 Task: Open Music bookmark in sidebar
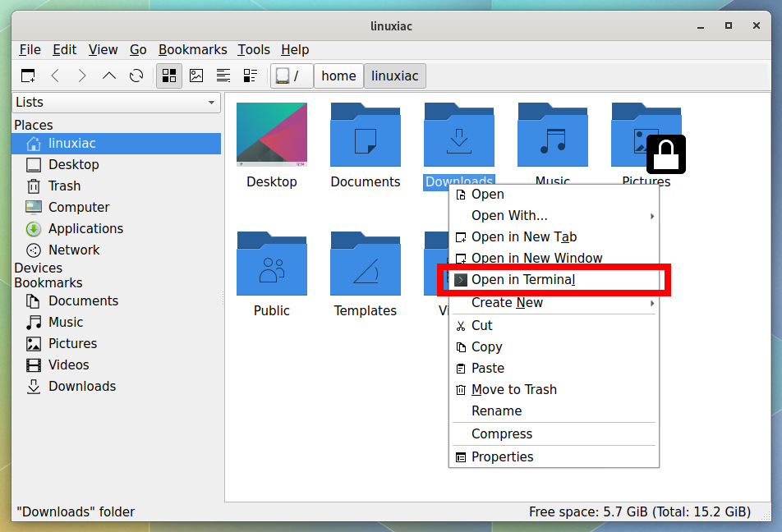(x=116, y=323)
